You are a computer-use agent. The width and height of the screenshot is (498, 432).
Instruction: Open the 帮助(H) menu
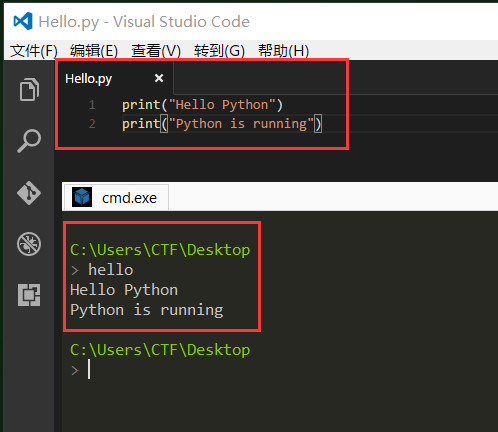[x=284, y=51]
